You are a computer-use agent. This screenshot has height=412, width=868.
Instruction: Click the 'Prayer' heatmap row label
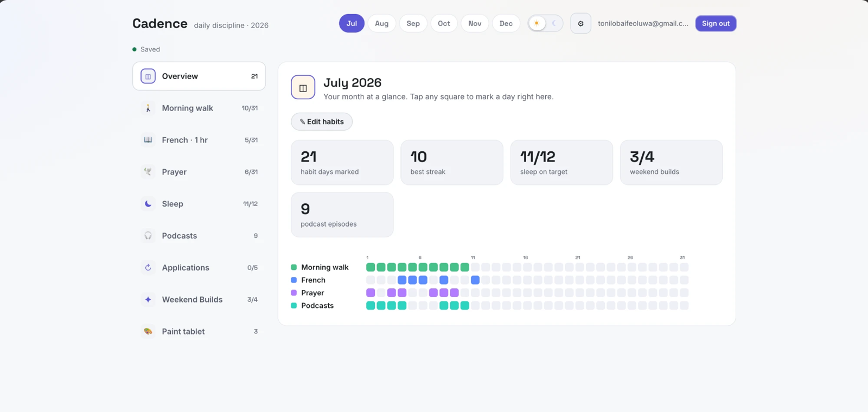[x=312, y=293]
